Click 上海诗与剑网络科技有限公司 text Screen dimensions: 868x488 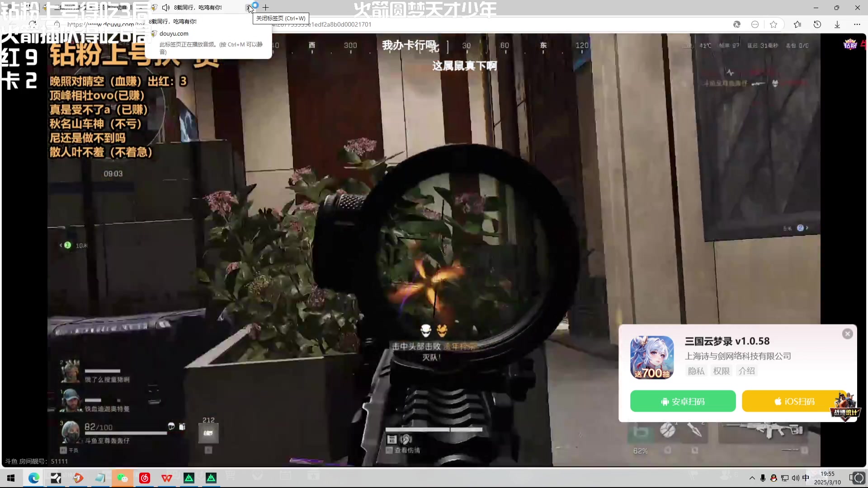pyautogui.click(x=738, y=356)
